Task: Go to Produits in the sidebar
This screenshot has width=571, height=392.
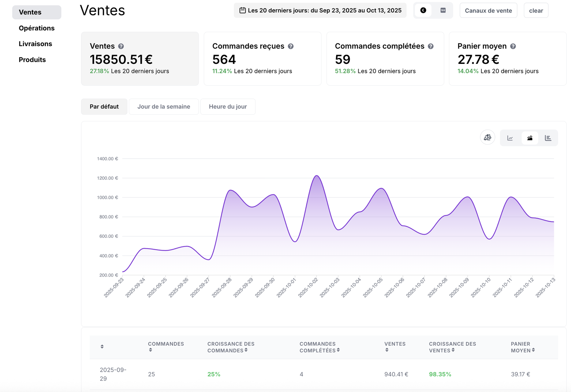Action: tap(32, 60)
